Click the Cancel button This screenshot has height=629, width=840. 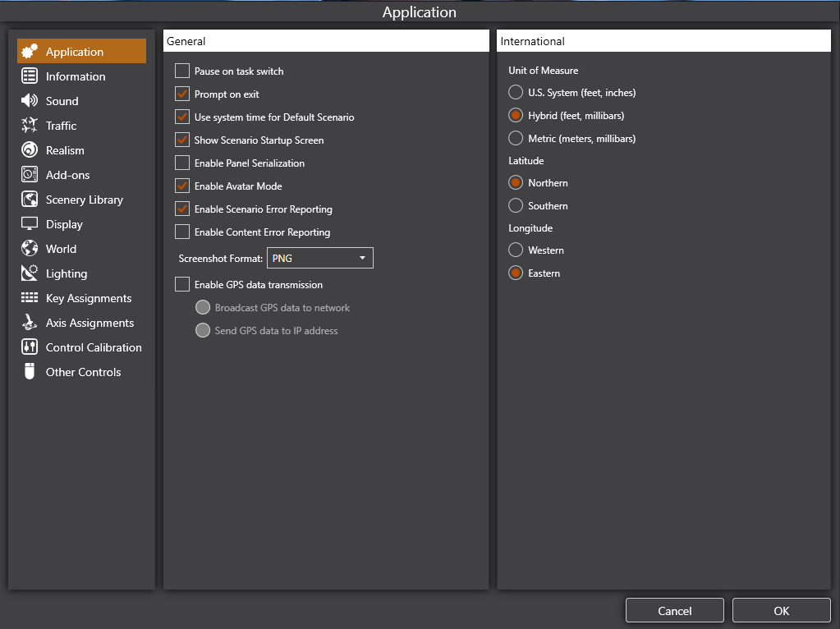click(674, 610)
